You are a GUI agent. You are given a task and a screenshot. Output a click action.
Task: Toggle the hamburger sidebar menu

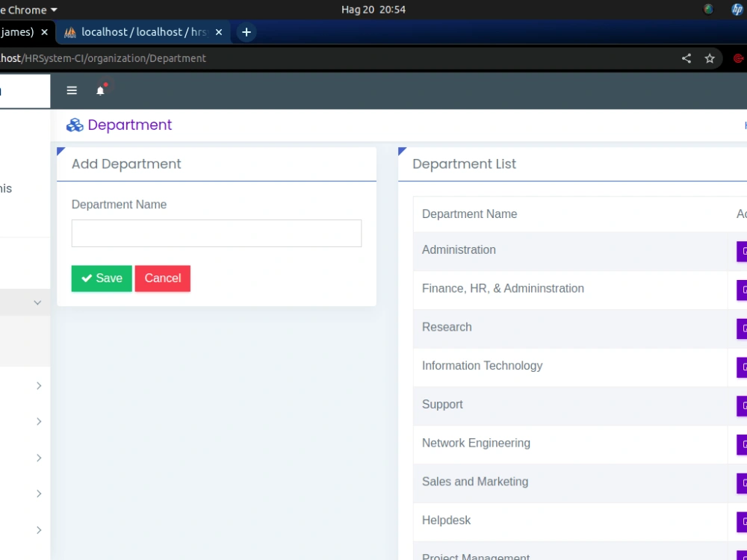72,90
